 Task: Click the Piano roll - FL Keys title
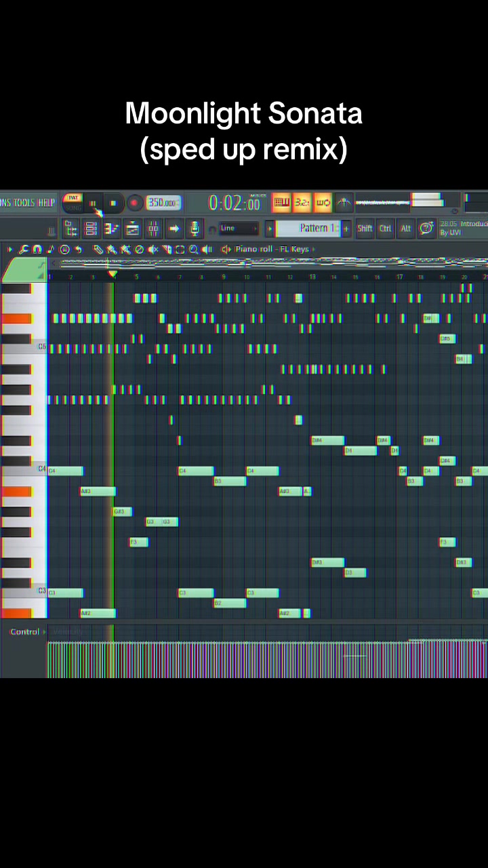coord(272,249)
